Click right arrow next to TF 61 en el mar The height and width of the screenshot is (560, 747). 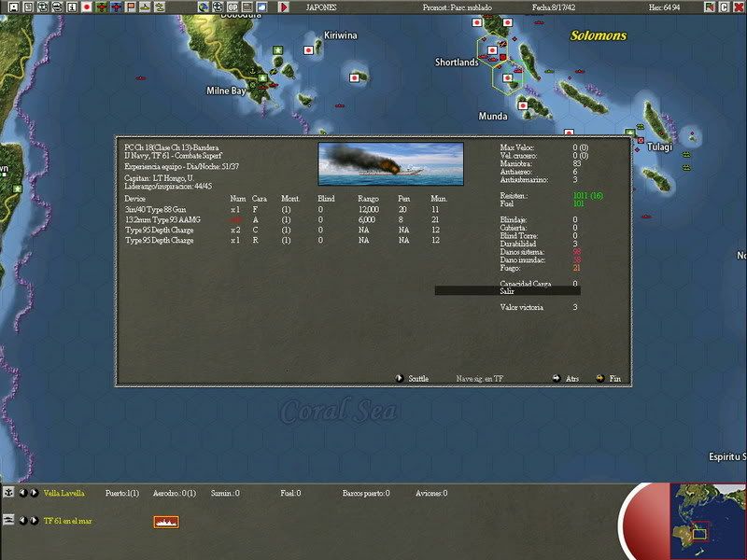[x=35, y=521]
